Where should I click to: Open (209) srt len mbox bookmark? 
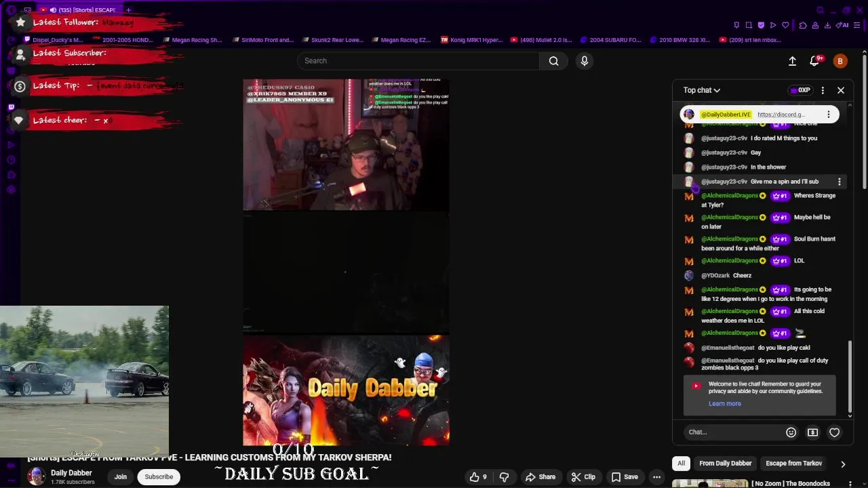[x=750, y=40]
